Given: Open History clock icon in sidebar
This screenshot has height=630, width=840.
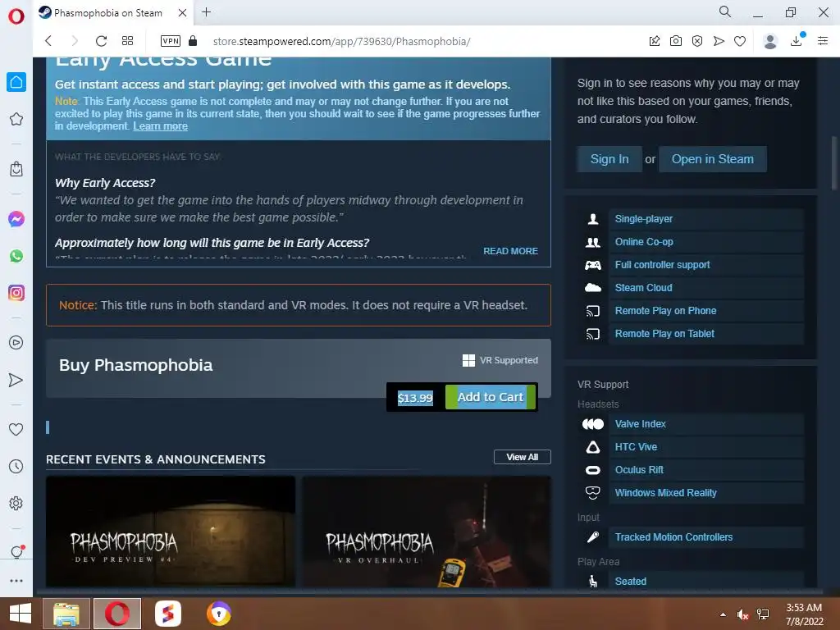Looking at the screenshot, I should (x=16, y=466).
